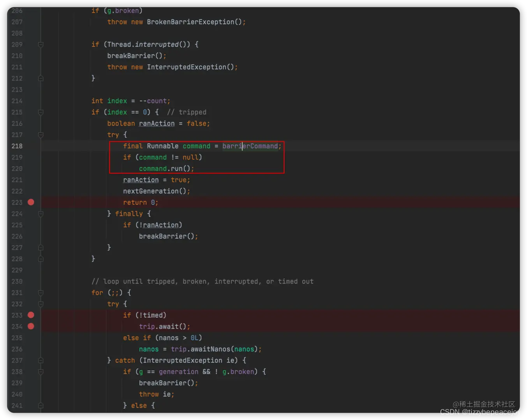The height and width of the screenshot is (420, 527).
Task: Remove breakpoint at line 233
Action: click(31, 315)
